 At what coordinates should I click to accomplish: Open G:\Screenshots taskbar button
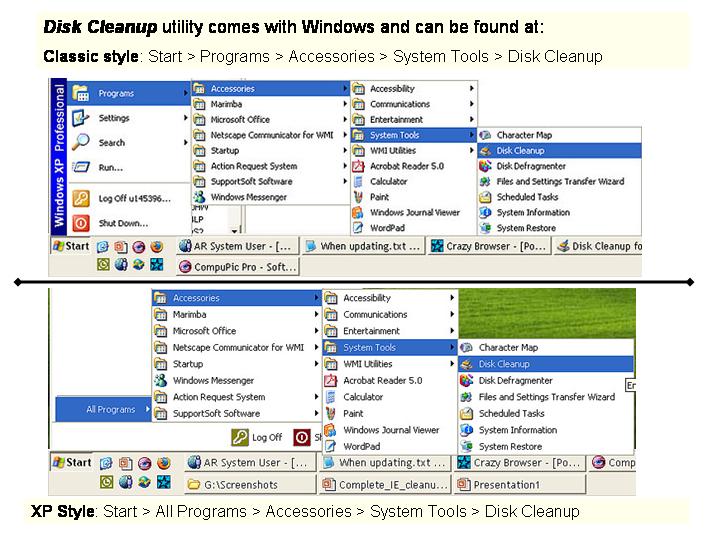250,484
